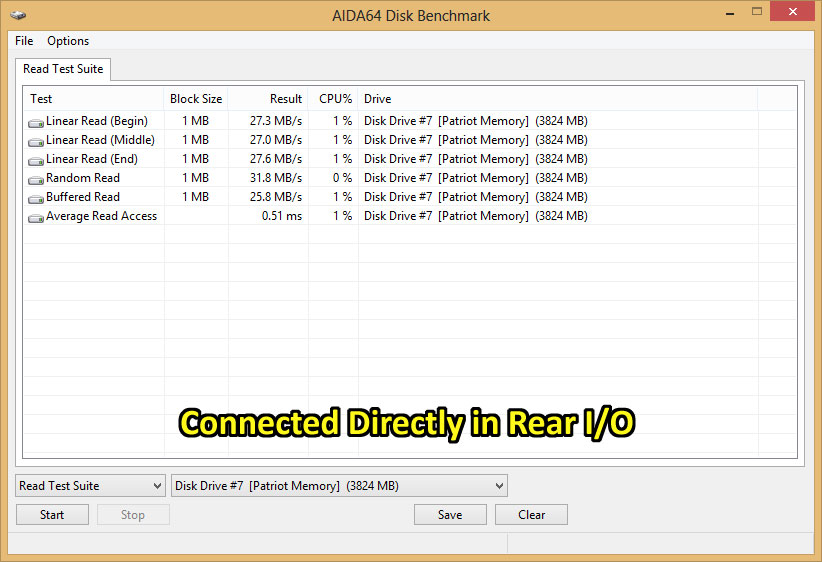Image resolution: width=822 pixels, height=562 pixels.
Task: Click Random Read drive description text
Action: [476, 178]
